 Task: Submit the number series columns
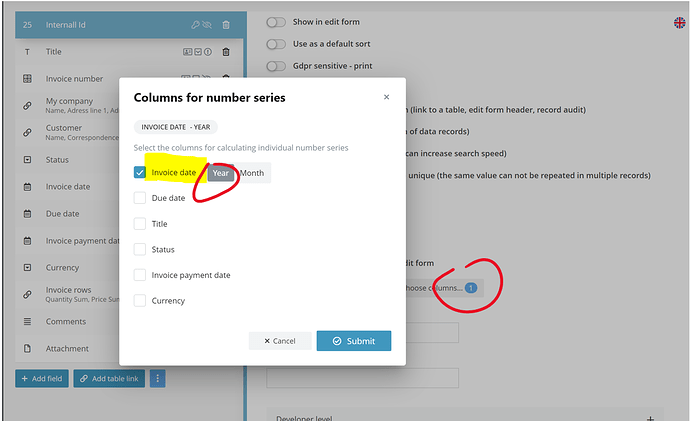pos(354,341)
